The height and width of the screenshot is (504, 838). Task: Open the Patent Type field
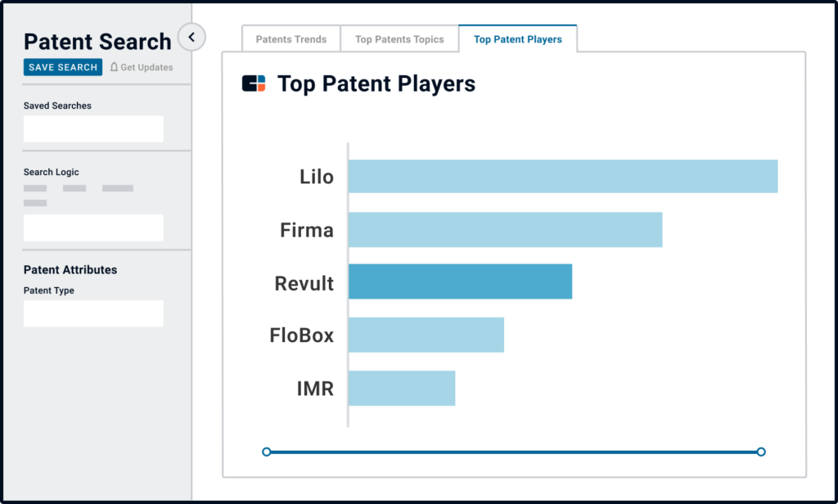pyautogui.click(x=93, y=313)
